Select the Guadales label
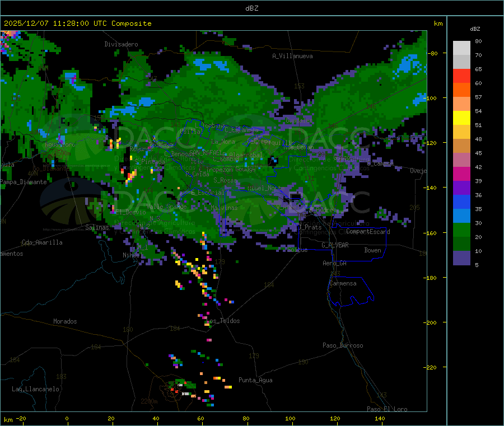504x426 pixels. pos(299,120)
